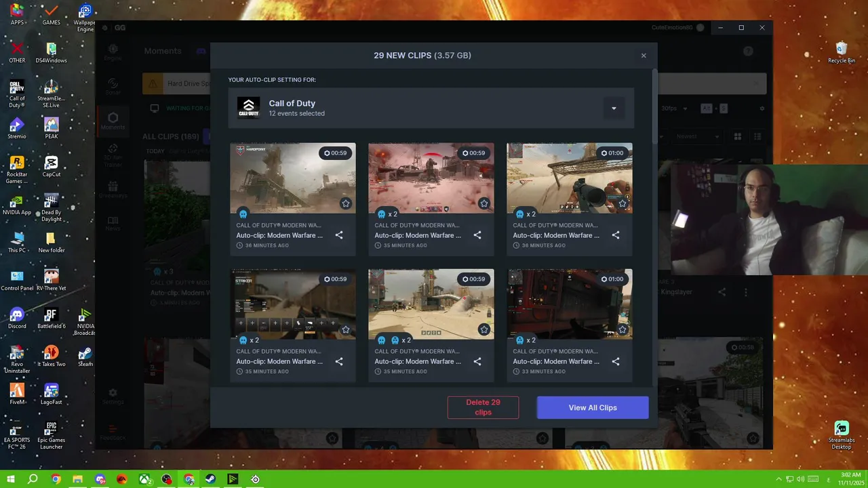This screenshot has width=868, height=488.
Task: Share the 00:59 clip from 36 minutes ago
Action: pyautogui.click(x=339, y=235)
